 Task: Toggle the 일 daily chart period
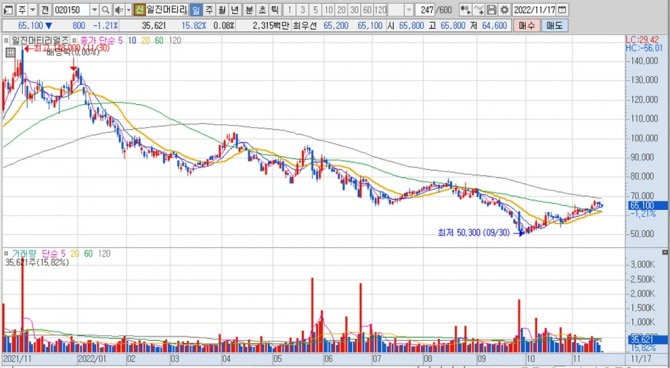click(x=196, y=10)
